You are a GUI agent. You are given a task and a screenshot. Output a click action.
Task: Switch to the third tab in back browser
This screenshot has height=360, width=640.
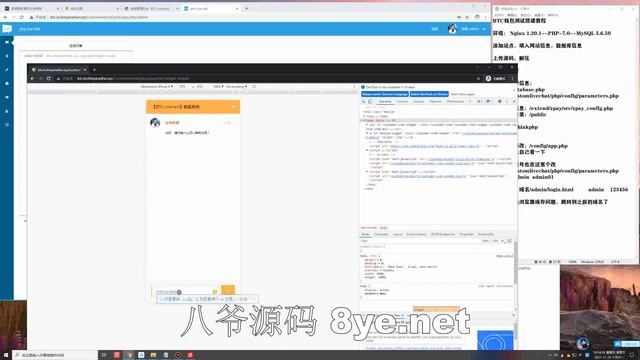151,8
